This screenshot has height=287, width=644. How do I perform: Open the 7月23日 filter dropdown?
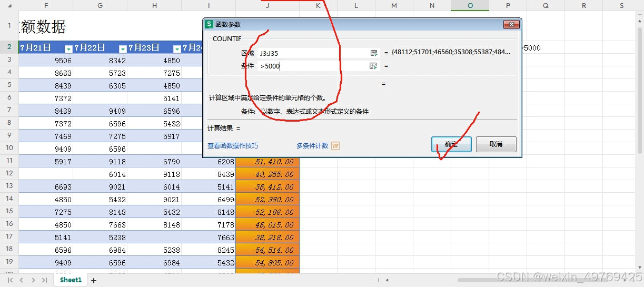point(177,49)
